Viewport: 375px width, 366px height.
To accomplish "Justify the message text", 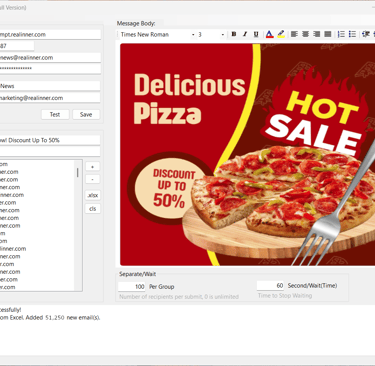I will pyautogui.click(x=328, y=34).
